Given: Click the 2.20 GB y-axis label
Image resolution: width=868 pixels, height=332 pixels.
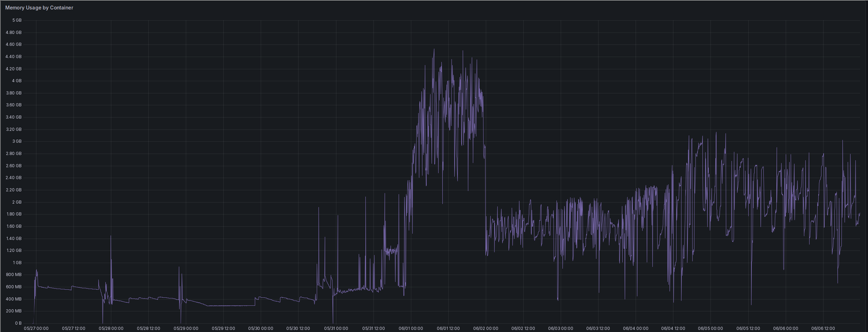Looking at the screenshot, I should (14, 190).
